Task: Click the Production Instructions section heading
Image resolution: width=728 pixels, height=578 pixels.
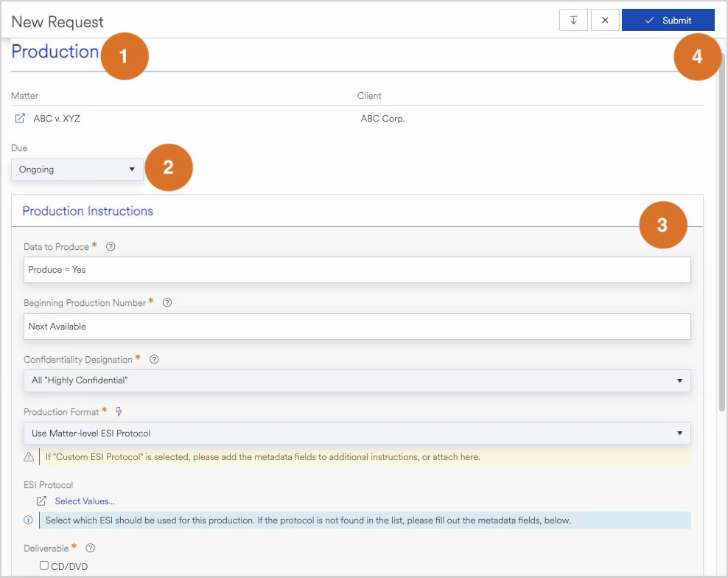Action: (x=88, y=212)
